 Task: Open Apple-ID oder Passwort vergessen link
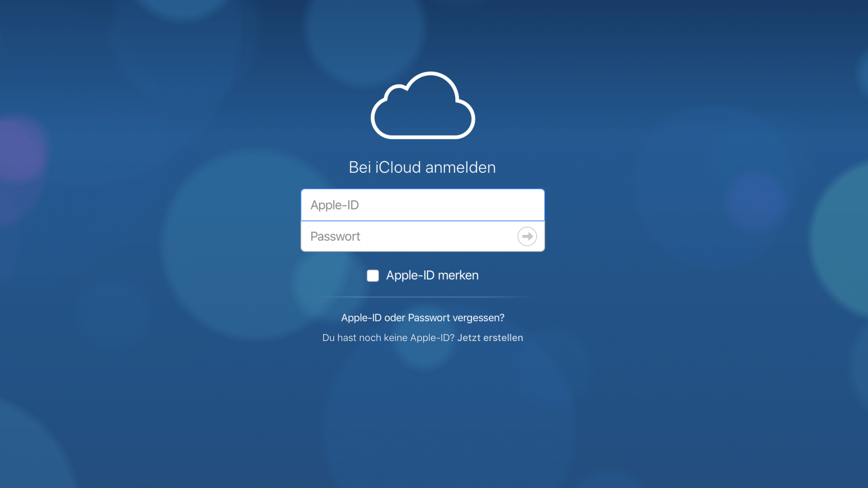(x=423, y=317)
